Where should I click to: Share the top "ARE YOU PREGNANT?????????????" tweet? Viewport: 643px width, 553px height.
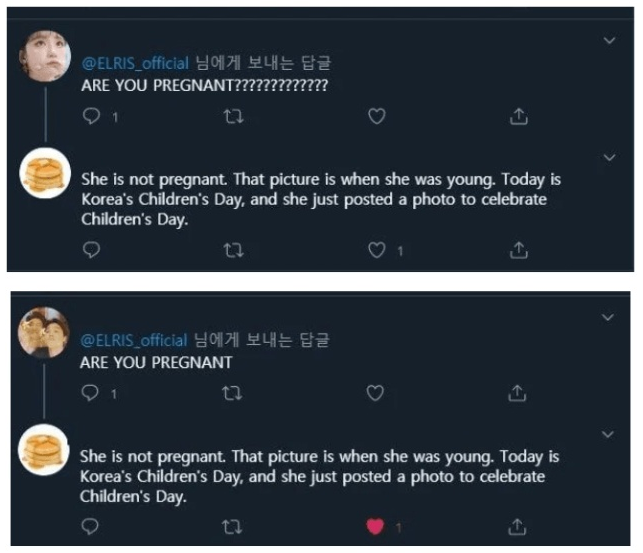tap(519, 117)
